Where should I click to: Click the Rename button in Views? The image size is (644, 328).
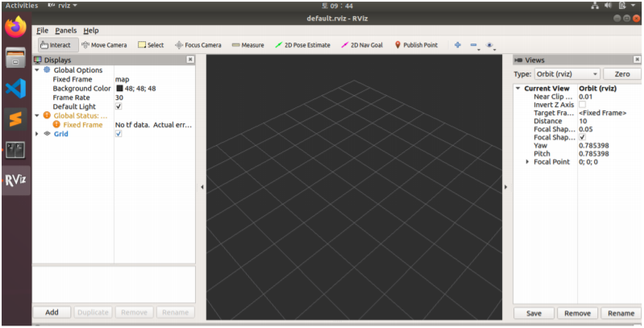[621, 313]
